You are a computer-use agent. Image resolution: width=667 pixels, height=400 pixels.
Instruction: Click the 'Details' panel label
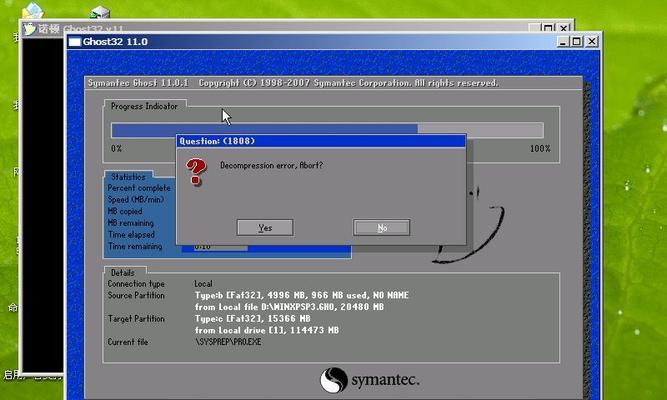123,273
